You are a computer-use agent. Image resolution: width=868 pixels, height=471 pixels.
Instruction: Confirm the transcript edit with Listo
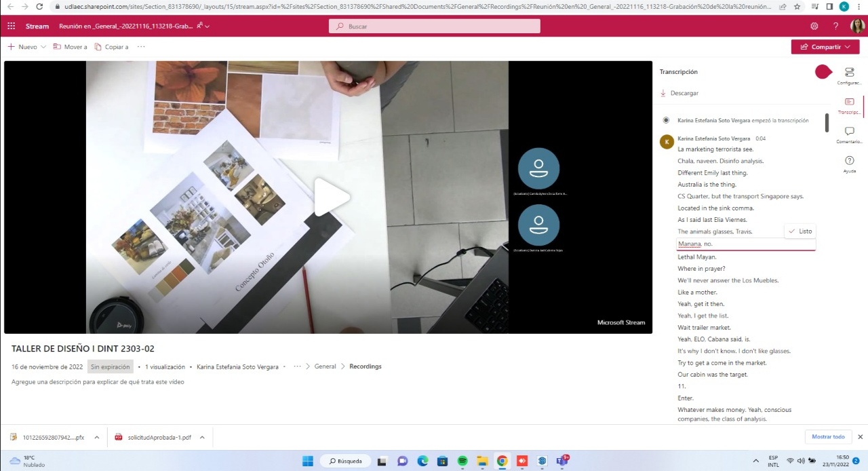coord(800,231)
